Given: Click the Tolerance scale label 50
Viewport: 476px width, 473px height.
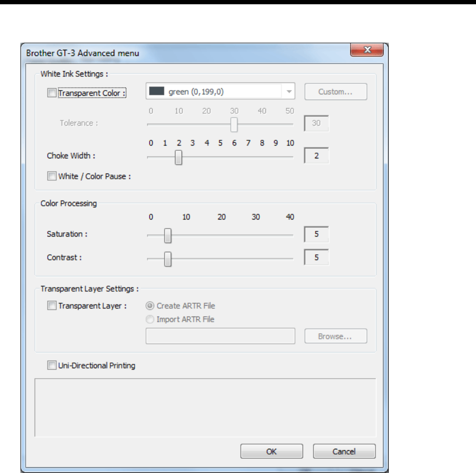Looking at the screenshot, I should [x=290, y=111].
